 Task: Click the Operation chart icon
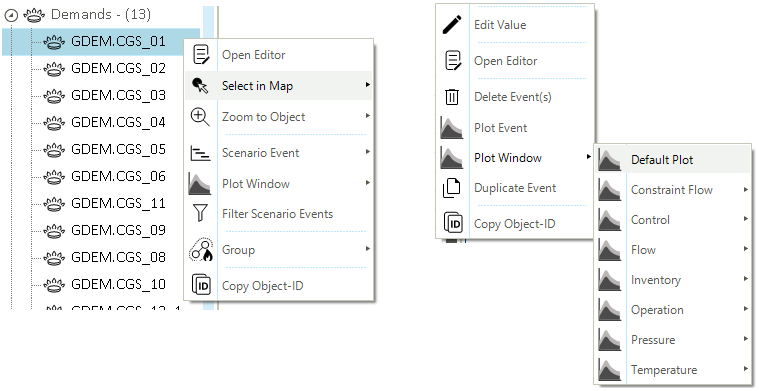(609, 310)
